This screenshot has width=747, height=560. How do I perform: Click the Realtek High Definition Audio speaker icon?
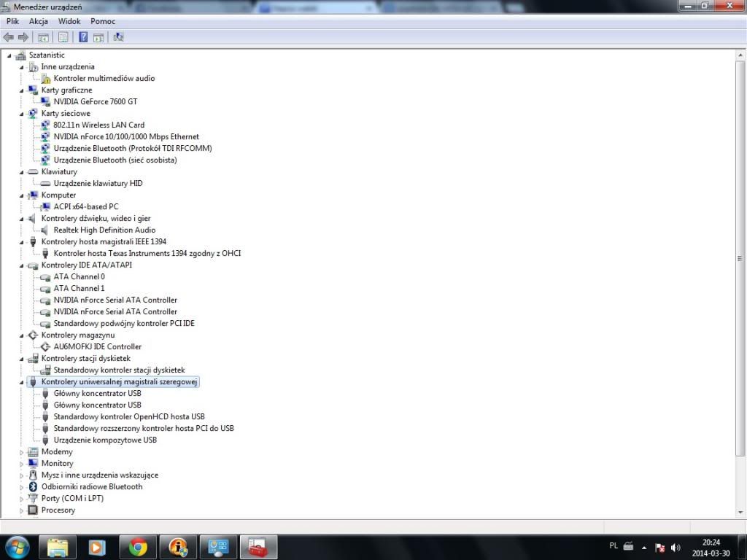(44, 230)
